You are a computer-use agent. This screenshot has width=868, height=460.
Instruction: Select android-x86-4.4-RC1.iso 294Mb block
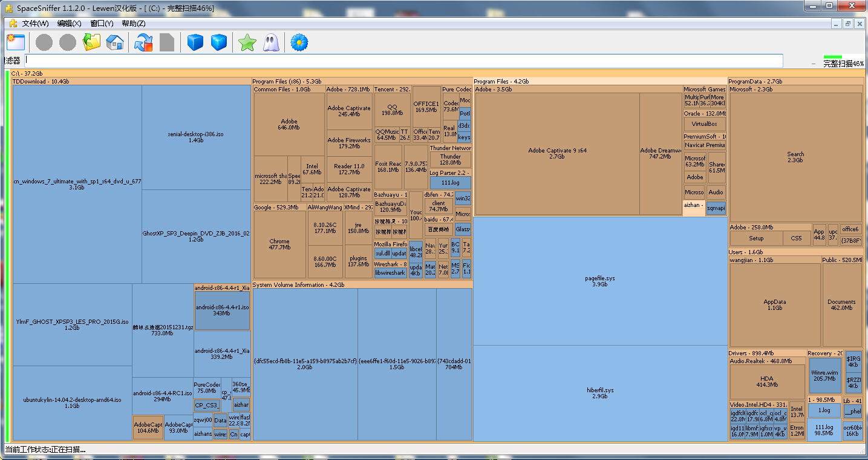click(x=162, y=396)
